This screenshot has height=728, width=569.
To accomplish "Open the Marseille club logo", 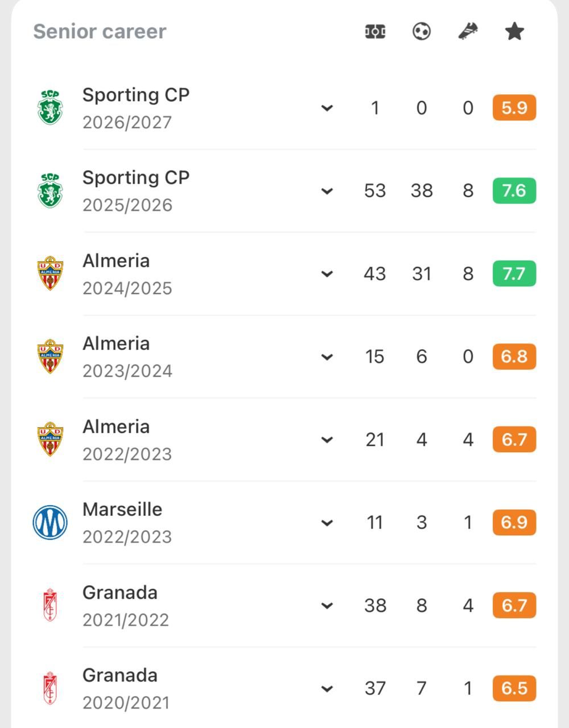I will [x=50, y=522].
